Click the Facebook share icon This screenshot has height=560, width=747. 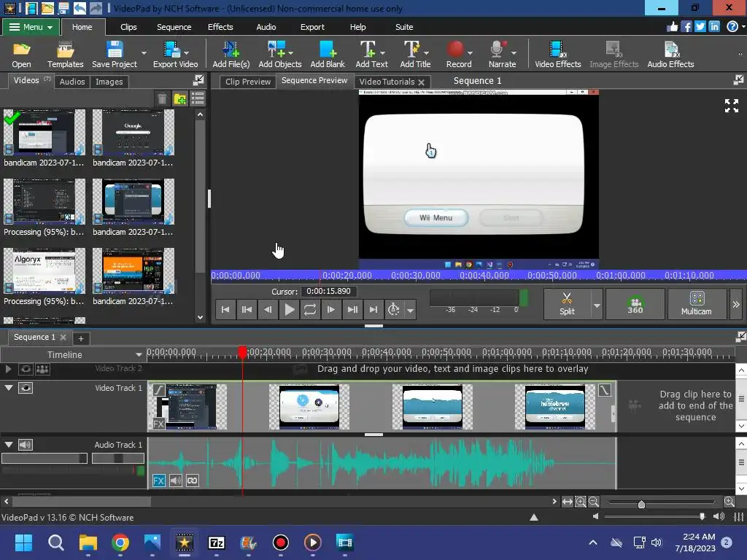coord(686,27)
